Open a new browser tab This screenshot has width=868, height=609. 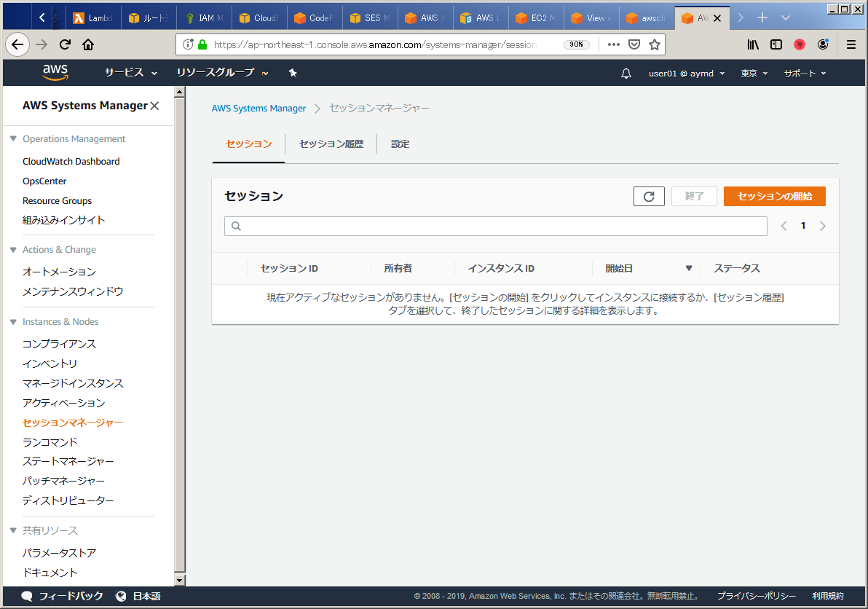pyautogui.click(x=762, y=17)
